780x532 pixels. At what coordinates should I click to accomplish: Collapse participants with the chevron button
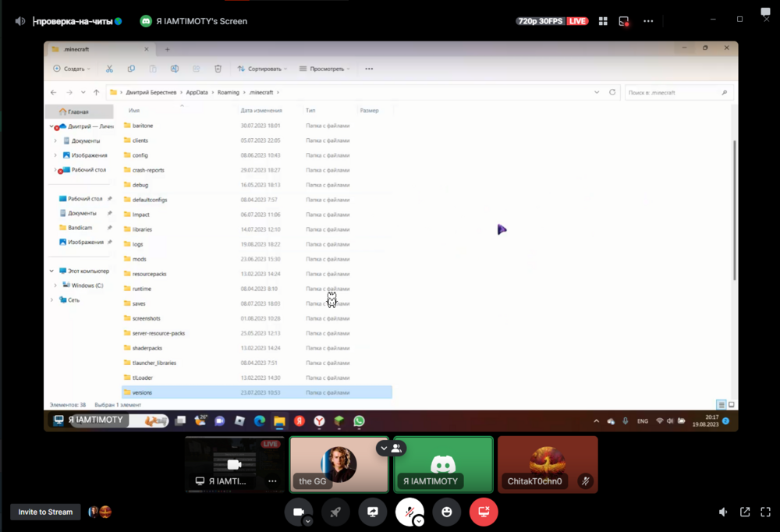point(384,448)
